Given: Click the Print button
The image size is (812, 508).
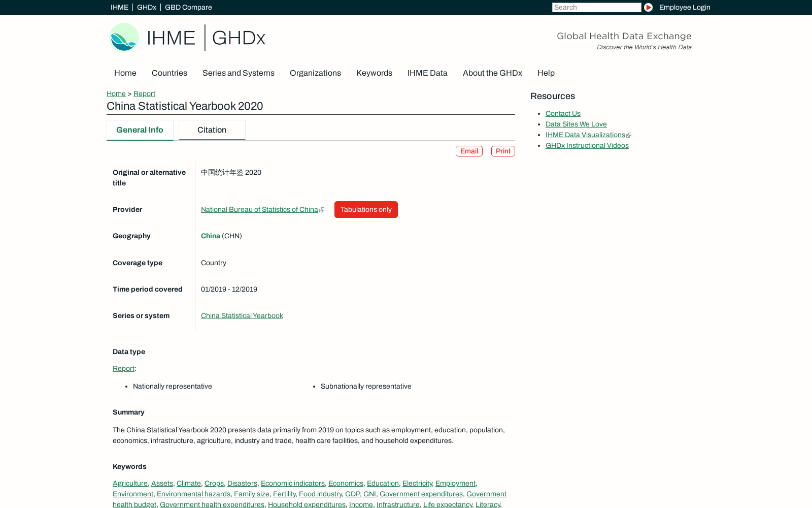Looking at the screenshot, I should (x=503, y=151).
